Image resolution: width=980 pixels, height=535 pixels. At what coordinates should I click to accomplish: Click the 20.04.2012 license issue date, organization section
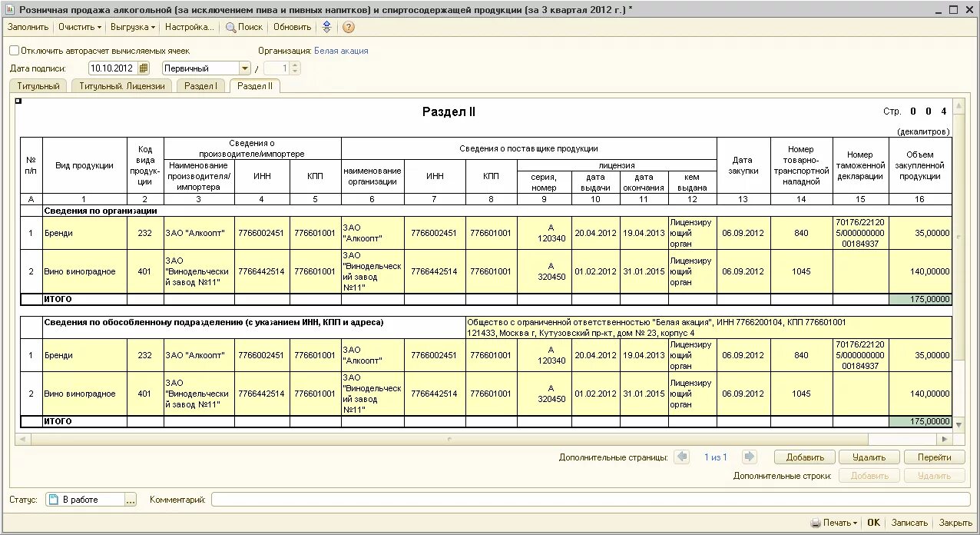coord(595,233)
